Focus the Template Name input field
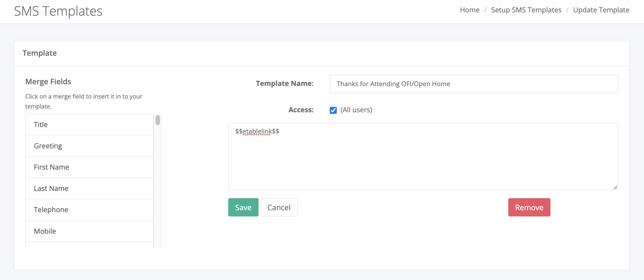This screenshot has width=644, height=280. [474, 84]
